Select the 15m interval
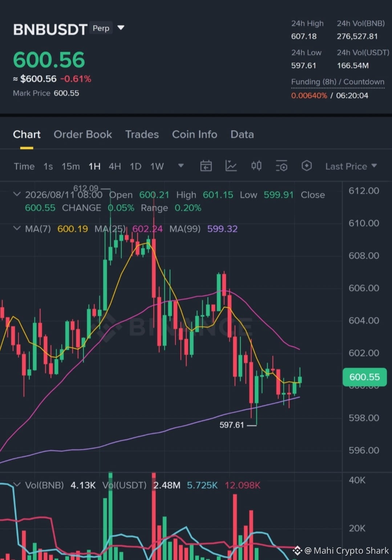Screen dimensions: 392x560 (x=70, y=166)
